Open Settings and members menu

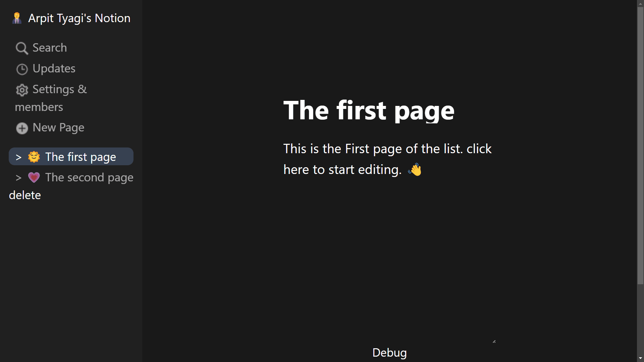coord(50,97)
